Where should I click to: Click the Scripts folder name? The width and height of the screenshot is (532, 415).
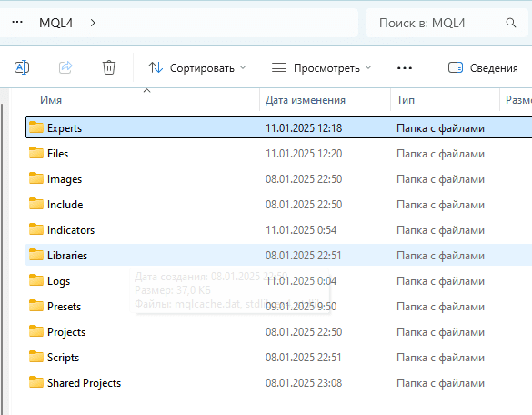[x=63, y=358]
